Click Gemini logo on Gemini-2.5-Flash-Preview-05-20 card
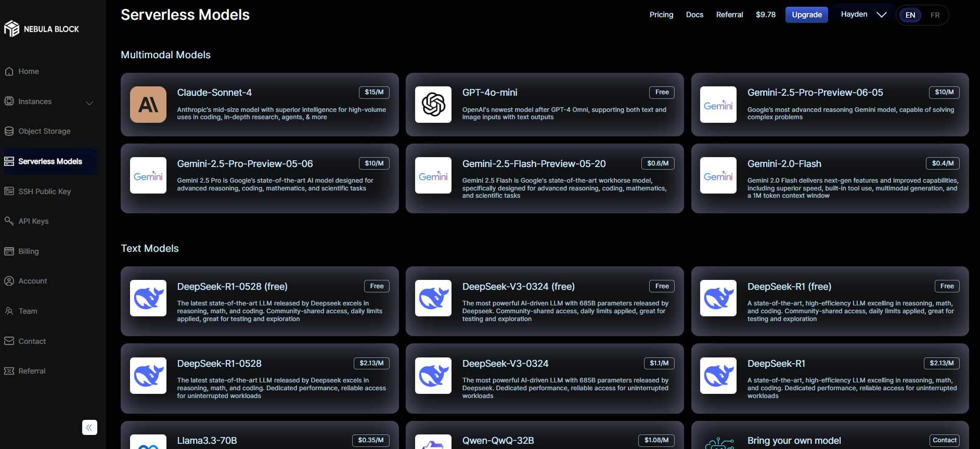The image size is (980, 449). tap(433, 175)
